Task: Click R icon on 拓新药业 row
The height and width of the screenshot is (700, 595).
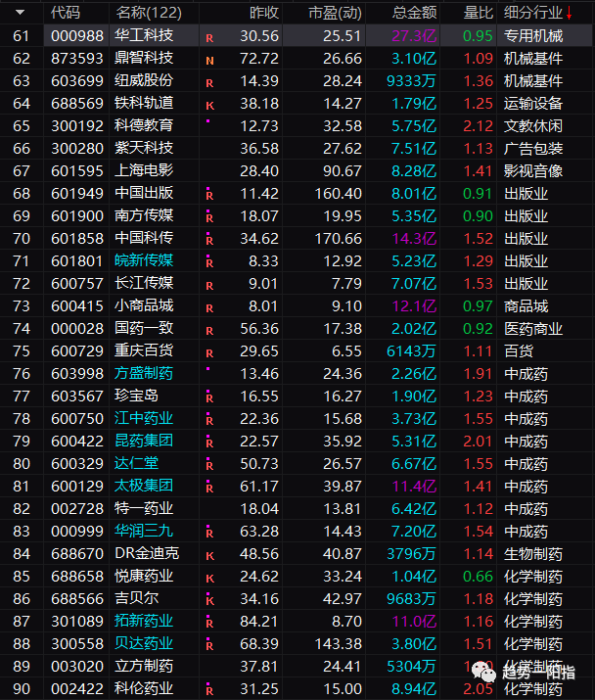Action: (x=209, y=623)
